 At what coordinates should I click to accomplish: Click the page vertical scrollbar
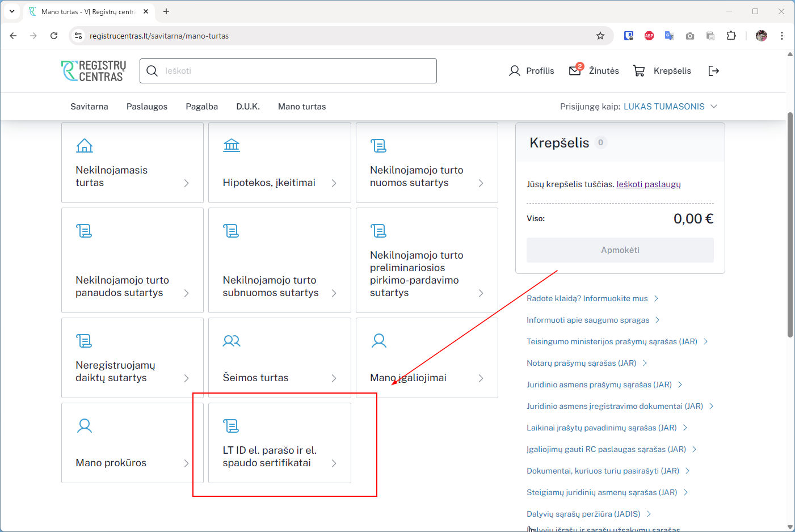coord(790,227)
